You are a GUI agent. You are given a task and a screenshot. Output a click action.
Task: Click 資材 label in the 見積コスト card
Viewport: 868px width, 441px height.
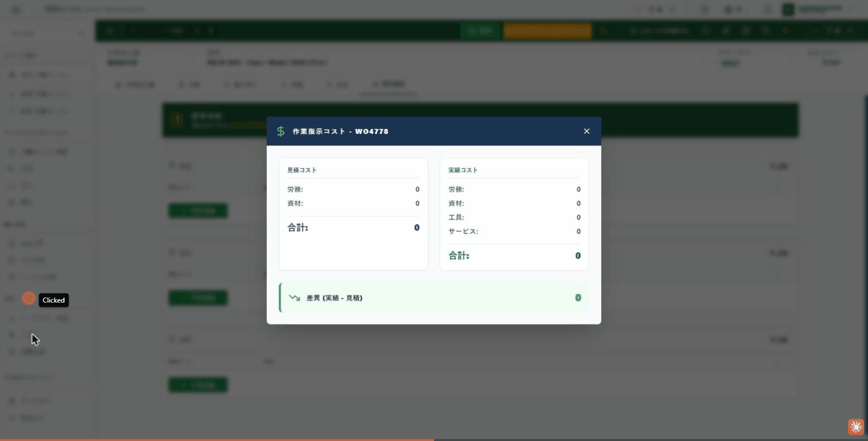pos(295,203)
